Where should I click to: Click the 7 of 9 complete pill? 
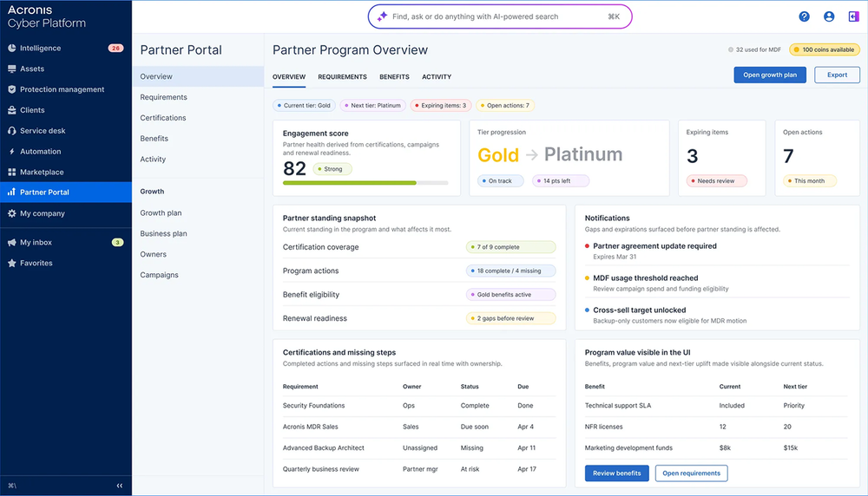click(x=510, y=247)
